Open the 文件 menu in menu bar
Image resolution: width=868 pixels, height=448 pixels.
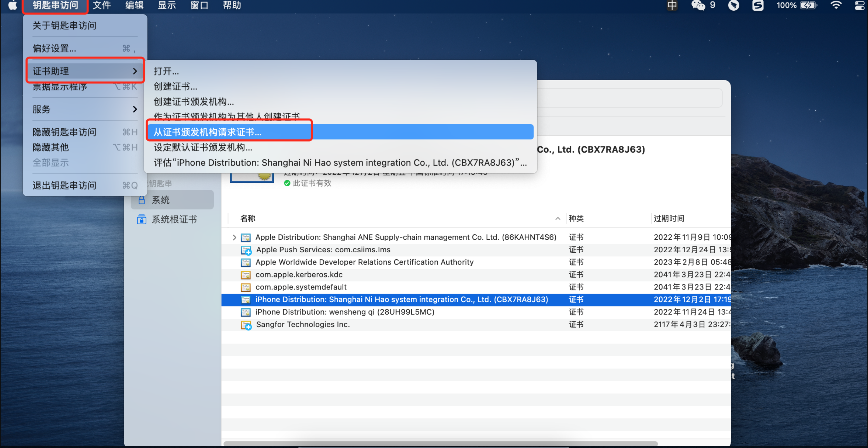pyautogui.click(x=101, y=5)
